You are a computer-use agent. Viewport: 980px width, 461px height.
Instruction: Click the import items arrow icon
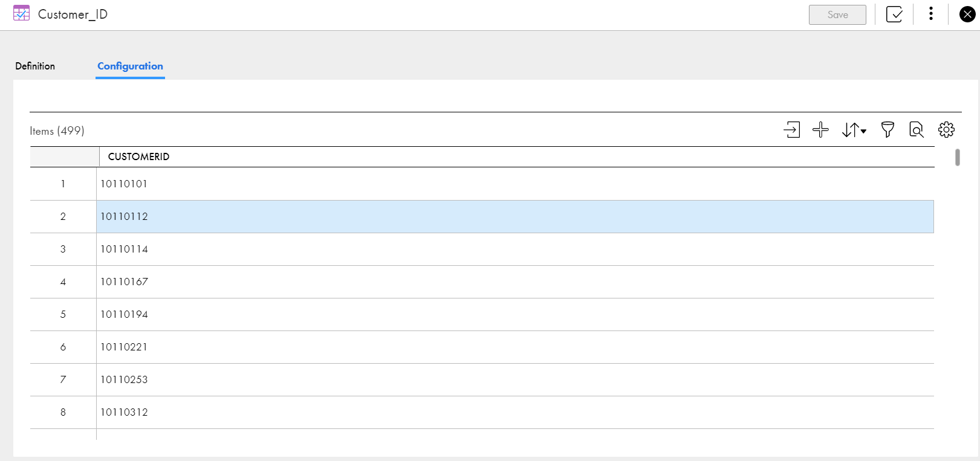(791, 130)
